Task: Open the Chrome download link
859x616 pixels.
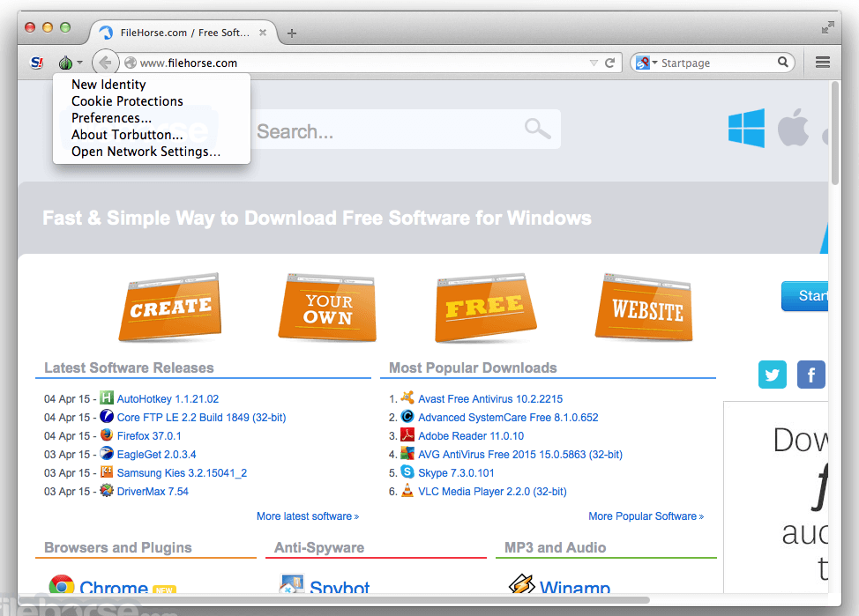Action: tap(114, 587)
